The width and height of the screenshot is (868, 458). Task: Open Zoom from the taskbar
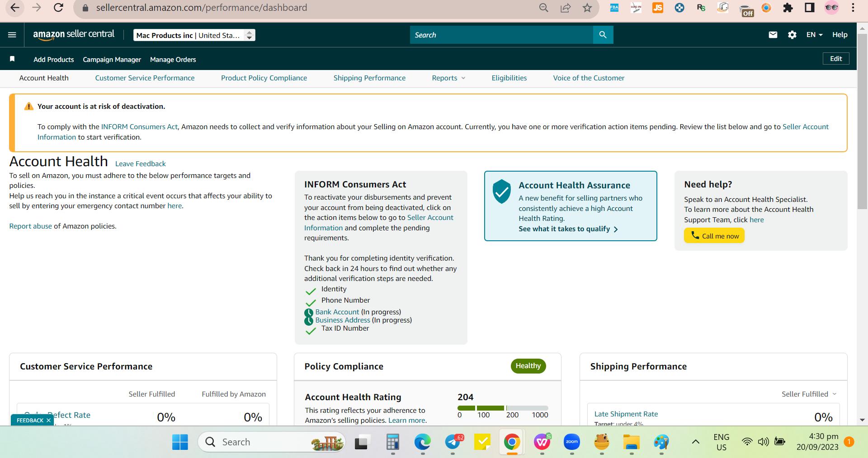pos(572,442)
